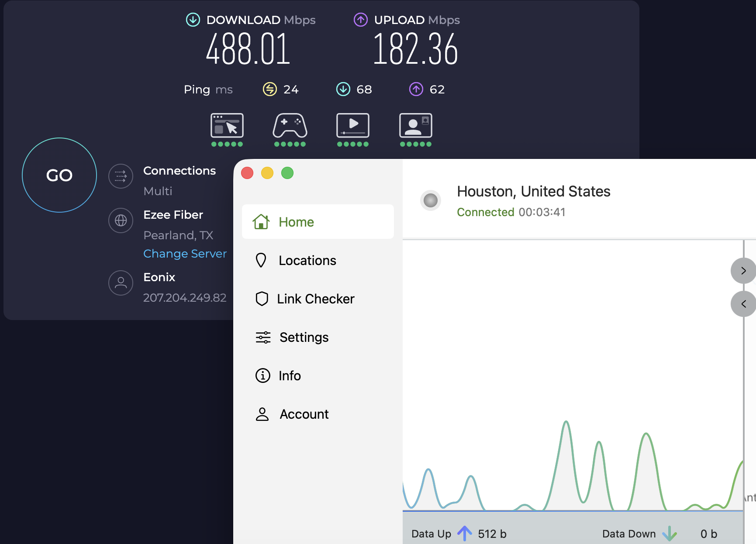Select the streaming video result icon
The width and height of the screenshot is (756, 544).
tap(352, 126)
